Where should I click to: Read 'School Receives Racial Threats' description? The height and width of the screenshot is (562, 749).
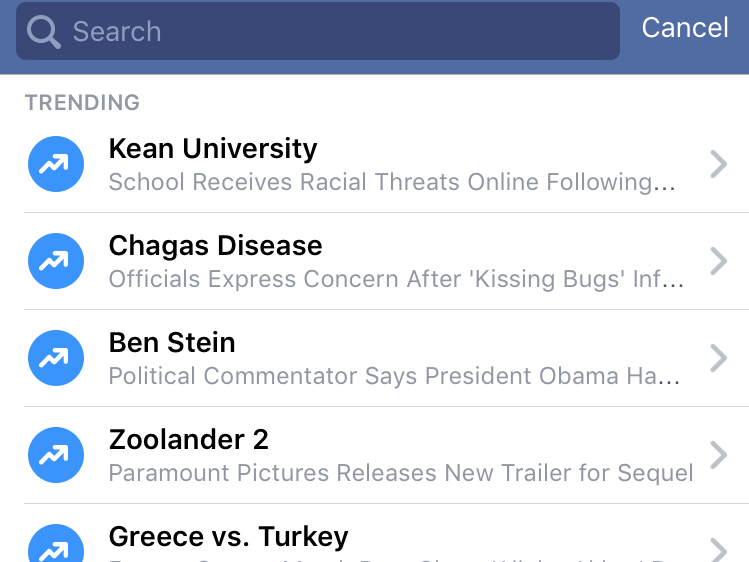tap(392, 182)
